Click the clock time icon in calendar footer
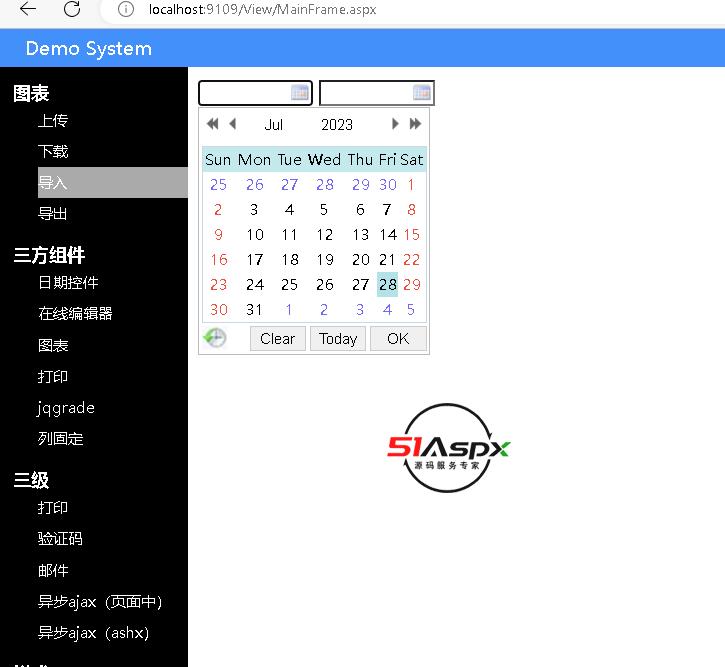Screen dimensions: 725x667 (x=215, y=338)
